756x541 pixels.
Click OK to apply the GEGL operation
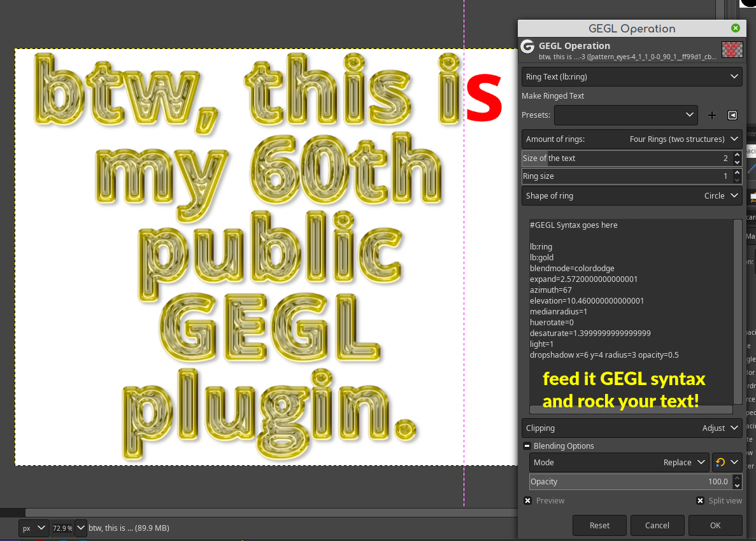pyautogui.click(x=715, y=526)
